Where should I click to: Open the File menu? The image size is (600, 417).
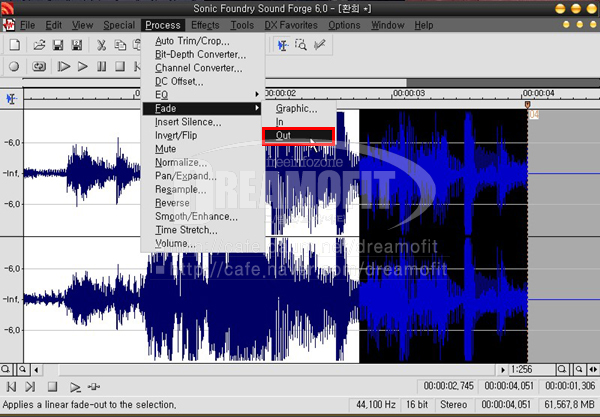pos(28,25)
